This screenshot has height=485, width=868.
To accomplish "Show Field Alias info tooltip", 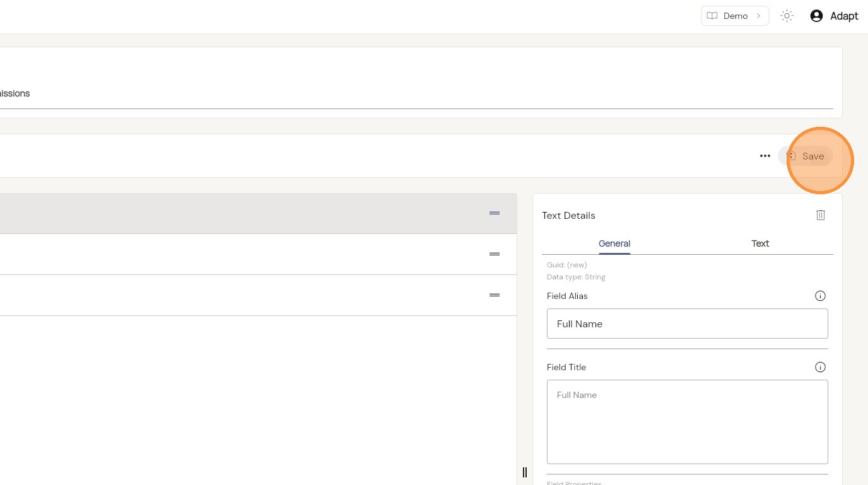I will coord(820,296).
